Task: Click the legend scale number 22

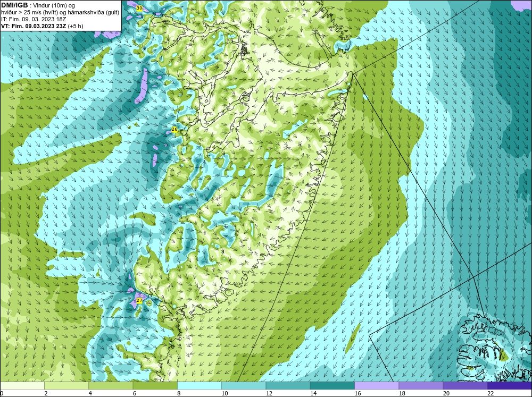Action: [491, 393]
